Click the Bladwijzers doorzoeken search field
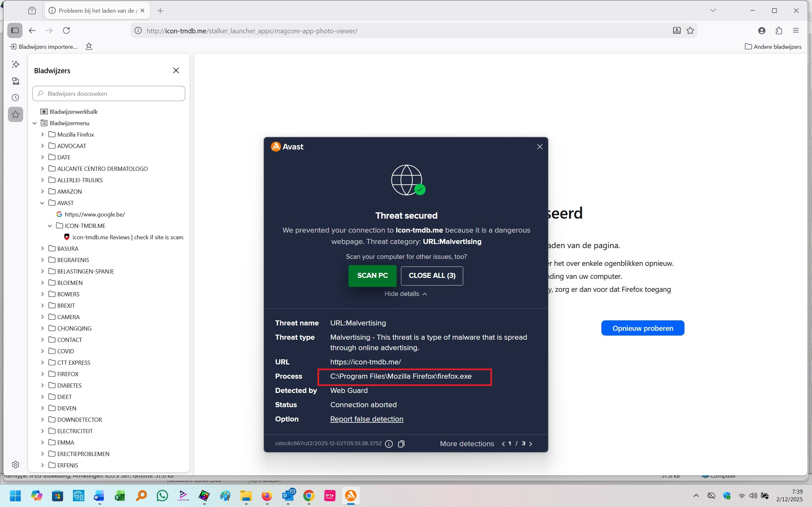This screenshot has width=812, height=507. [109, 93]
